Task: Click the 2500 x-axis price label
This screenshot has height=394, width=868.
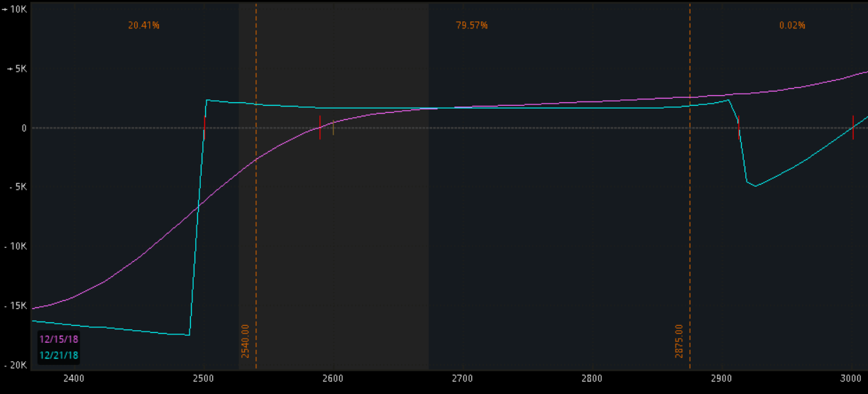Action: pos(204,379)
